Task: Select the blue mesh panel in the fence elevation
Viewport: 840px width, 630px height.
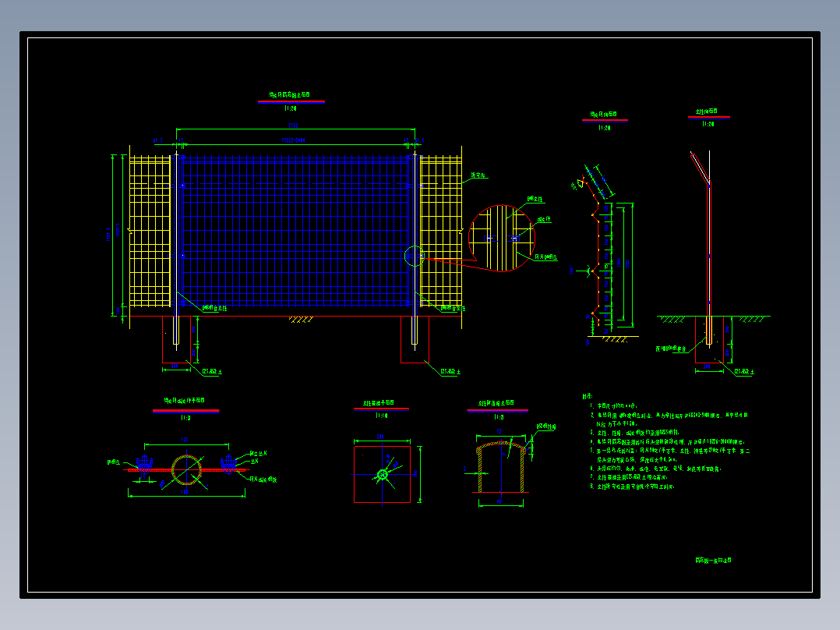Action: pyautogui.click(x=295, y=231)
